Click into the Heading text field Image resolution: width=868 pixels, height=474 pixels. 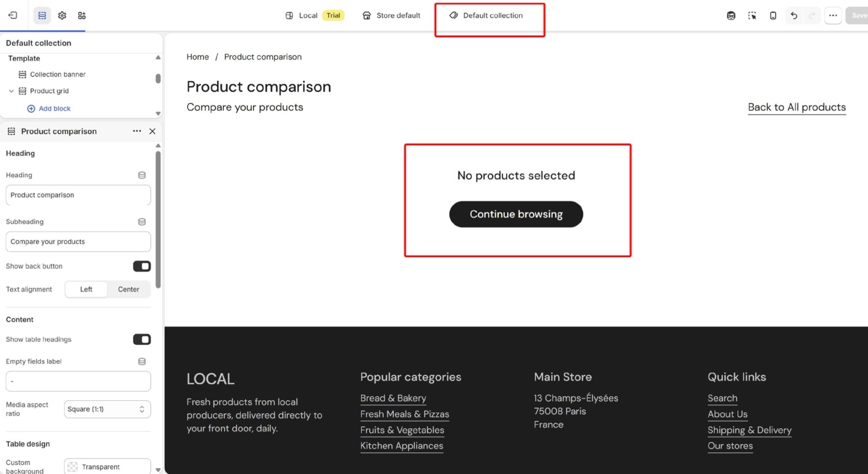coord(78,195)
